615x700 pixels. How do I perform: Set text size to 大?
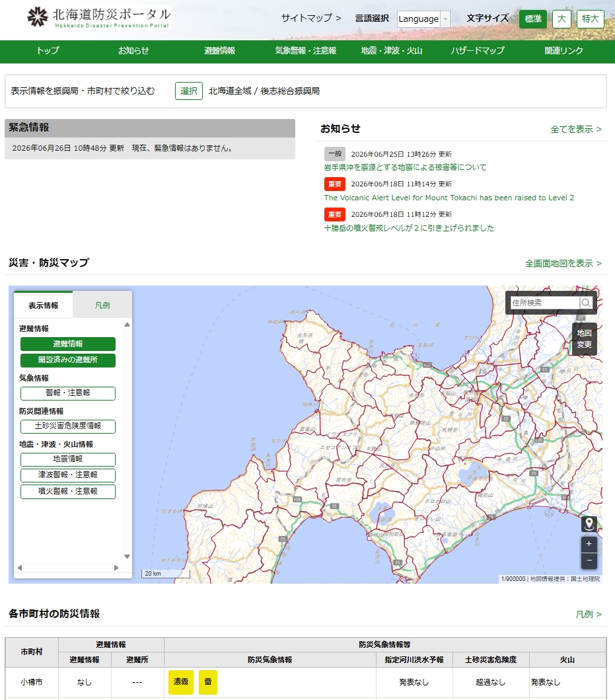coord(561,19)
